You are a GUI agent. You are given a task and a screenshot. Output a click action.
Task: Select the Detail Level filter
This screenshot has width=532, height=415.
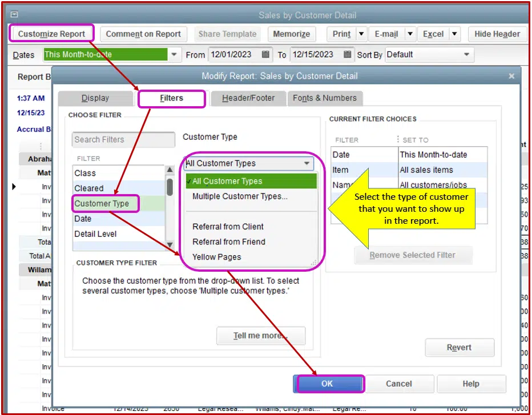(118, 234)
